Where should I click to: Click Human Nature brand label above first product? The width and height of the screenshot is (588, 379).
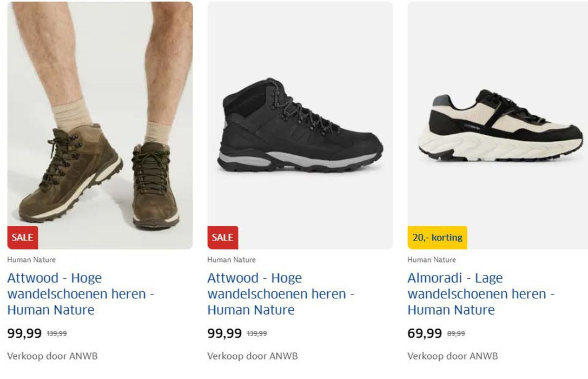coord(31,260)
